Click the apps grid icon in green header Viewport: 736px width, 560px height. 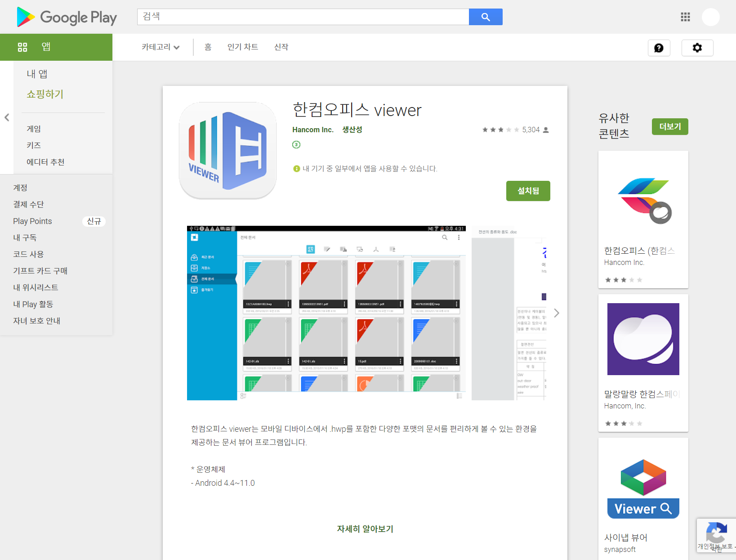(22, 47)
